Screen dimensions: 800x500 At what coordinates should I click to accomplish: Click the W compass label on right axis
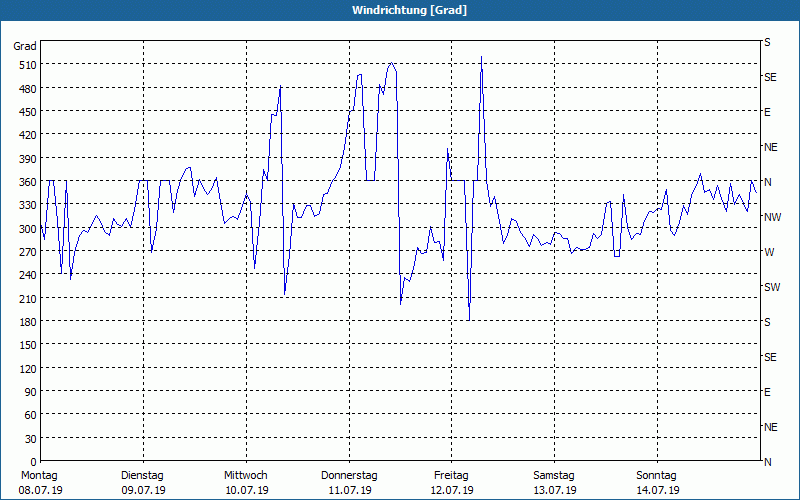pyautogui.click(x=769, y=252)
